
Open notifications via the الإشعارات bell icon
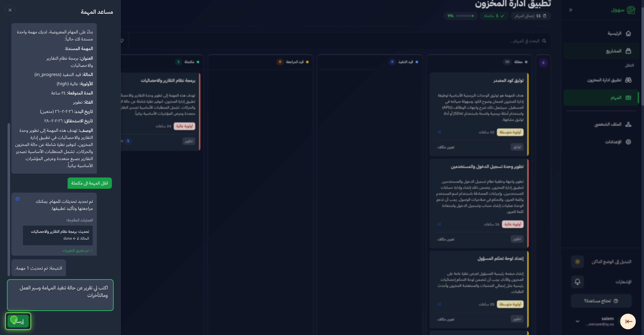pos(578,282)
